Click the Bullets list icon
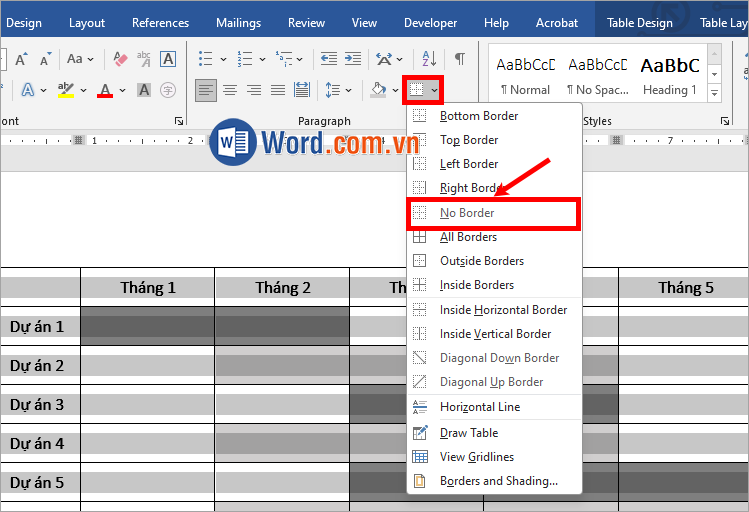749x512 pixels. [x=205, y=59]
